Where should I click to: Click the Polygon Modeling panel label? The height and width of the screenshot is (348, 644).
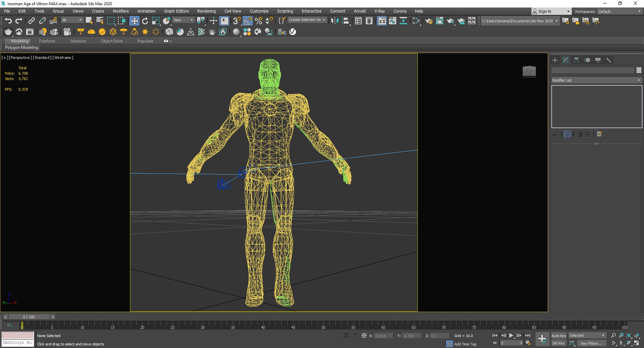(x=21, y=47)
